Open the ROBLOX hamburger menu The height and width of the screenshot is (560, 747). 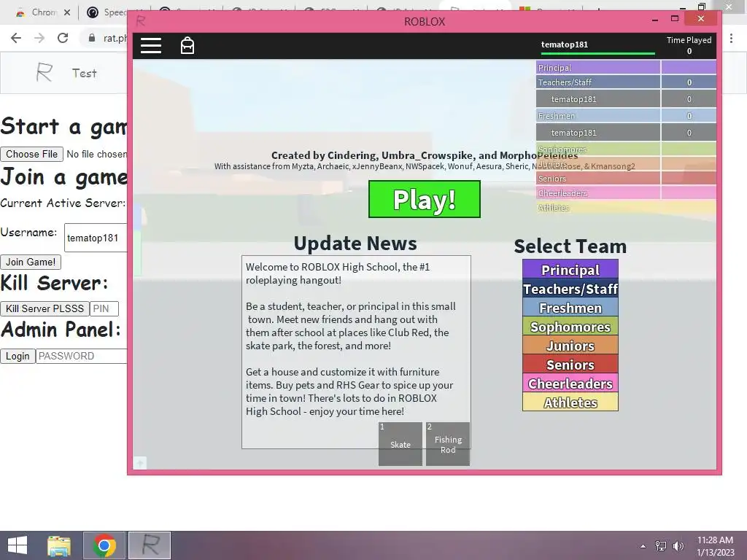click(150, 46)
